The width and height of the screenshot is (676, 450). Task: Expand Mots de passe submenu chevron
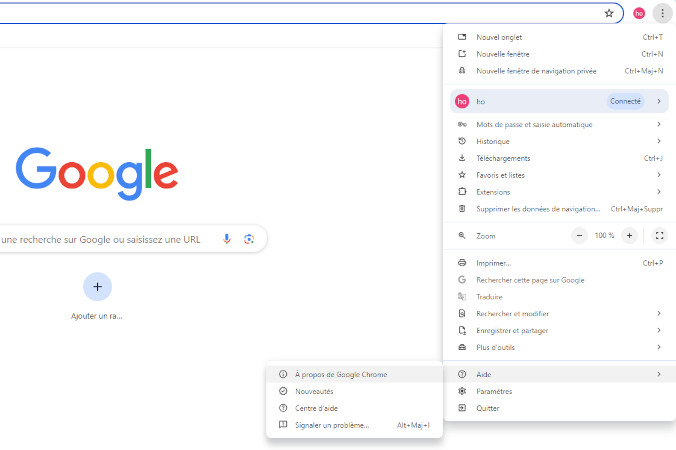[x=659, y=124]
